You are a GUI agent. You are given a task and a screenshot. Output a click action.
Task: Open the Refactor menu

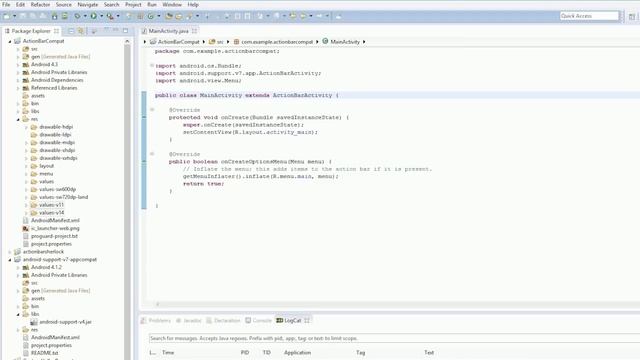(40, 4)
